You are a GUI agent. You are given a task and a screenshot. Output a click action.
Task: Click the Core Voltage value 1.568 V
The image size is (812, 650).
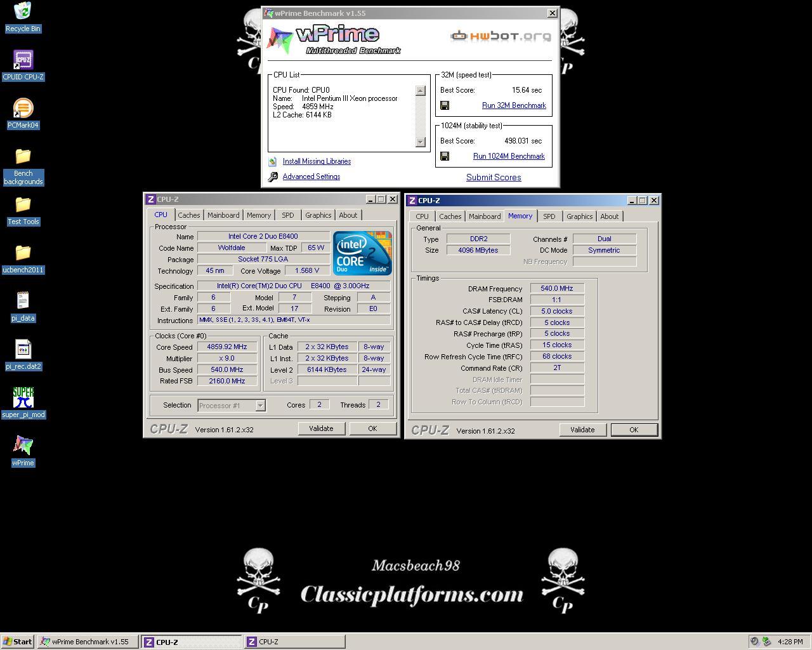307,270
